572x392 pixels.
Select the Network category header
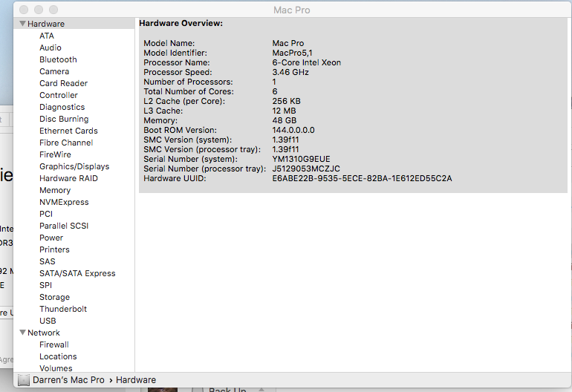click(x=44, y=333)
